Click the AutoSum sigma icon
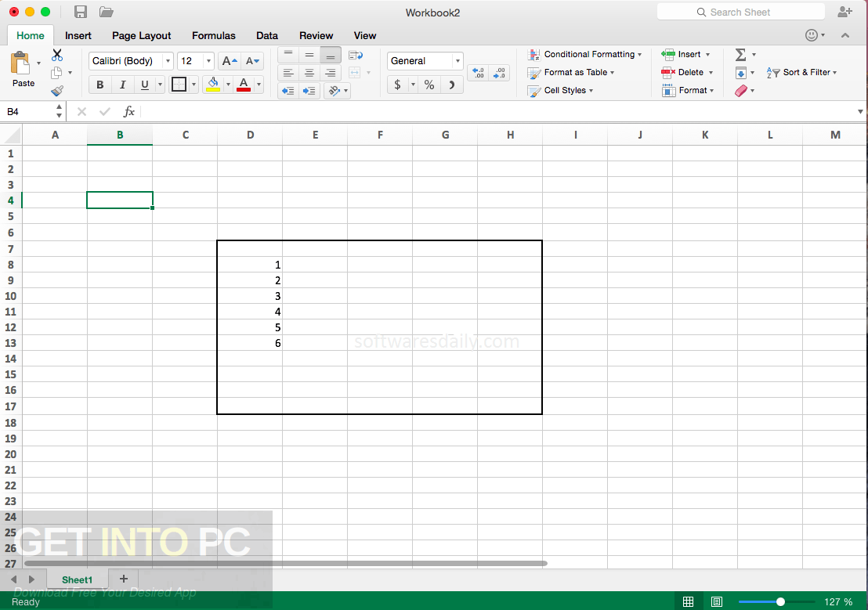The image size is (868, 610). 740,54
